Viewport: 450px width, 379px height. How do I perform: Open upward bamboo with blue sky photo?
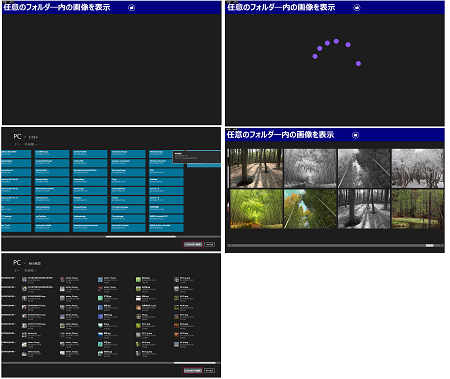pos(310,209)
